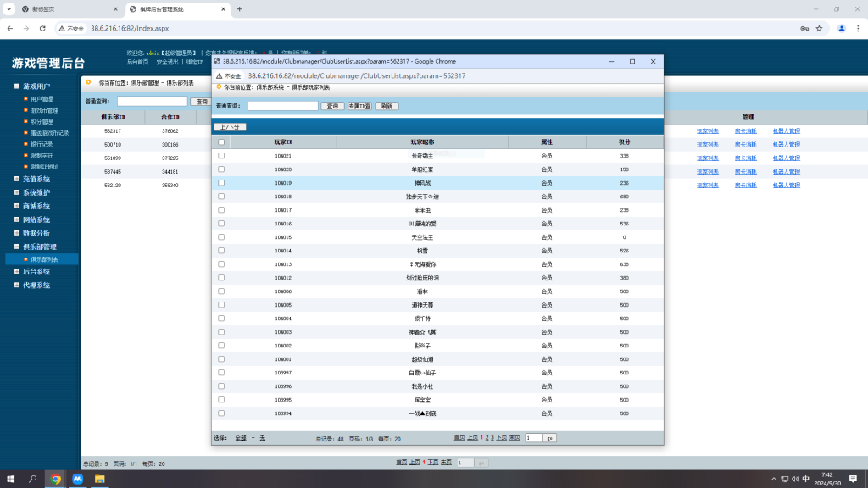The height and width of the screenshot is (488, 868).
Task: Toggle the select-all checkbox in table header
Action: [221, 142]
